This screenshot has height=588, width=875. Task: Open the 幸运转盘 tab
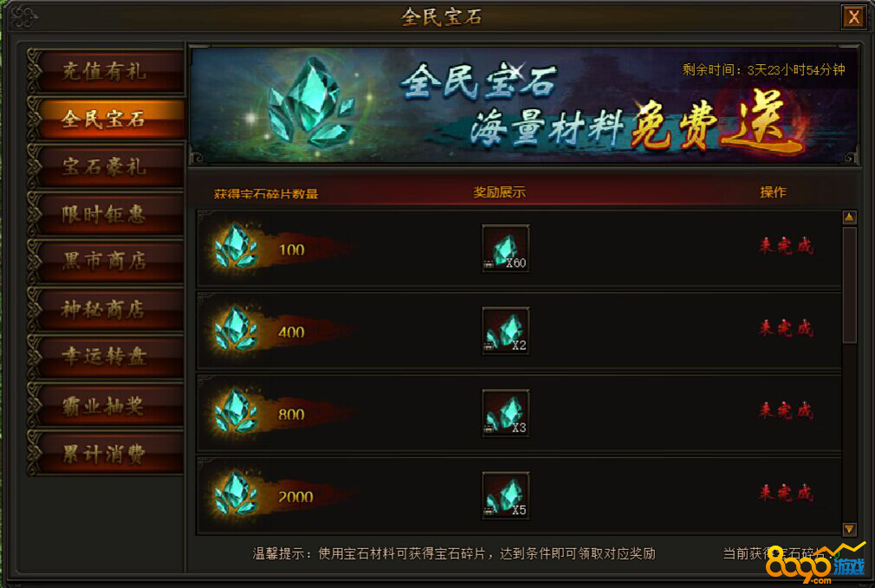click(106, 357)
